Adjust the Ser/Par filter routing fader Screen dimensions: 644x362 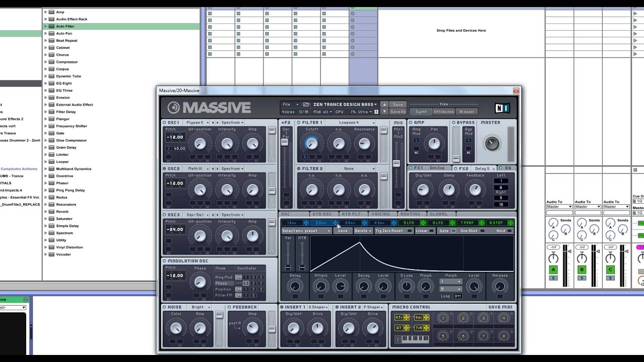coord(285,142)
